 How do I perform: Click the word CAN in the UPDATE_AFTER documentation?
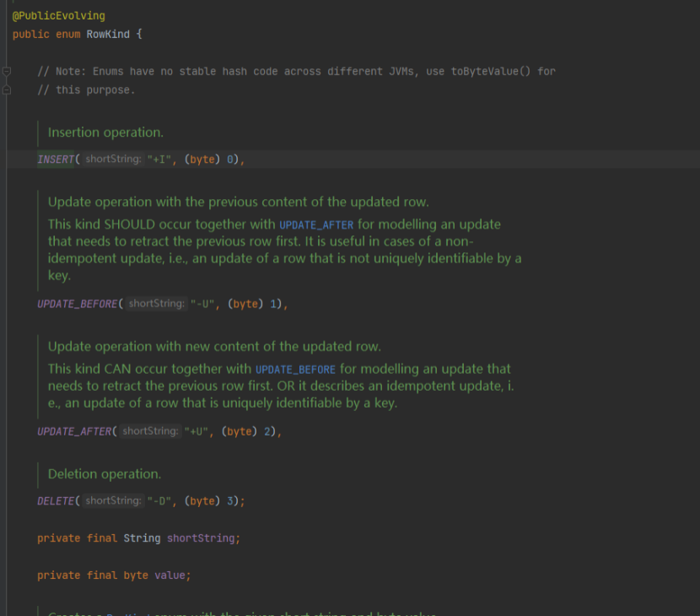[118, 370]
